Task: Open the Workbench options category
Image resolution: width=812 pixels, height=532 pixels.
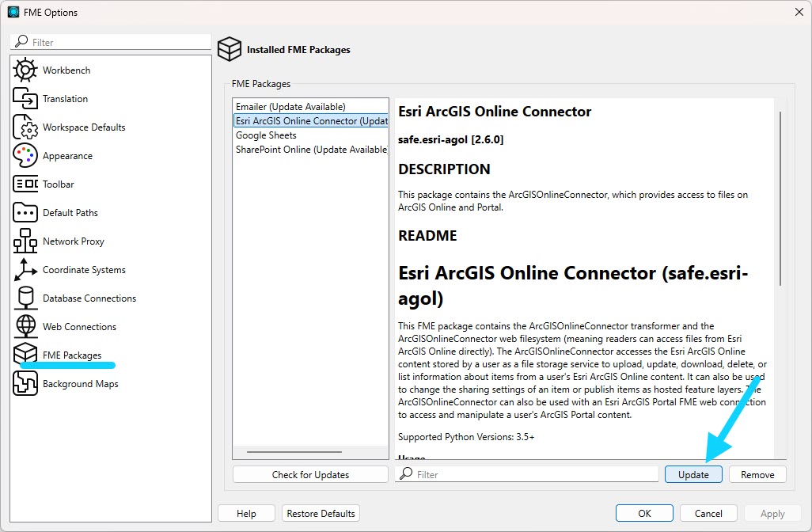Action: [x=66, y=70]
